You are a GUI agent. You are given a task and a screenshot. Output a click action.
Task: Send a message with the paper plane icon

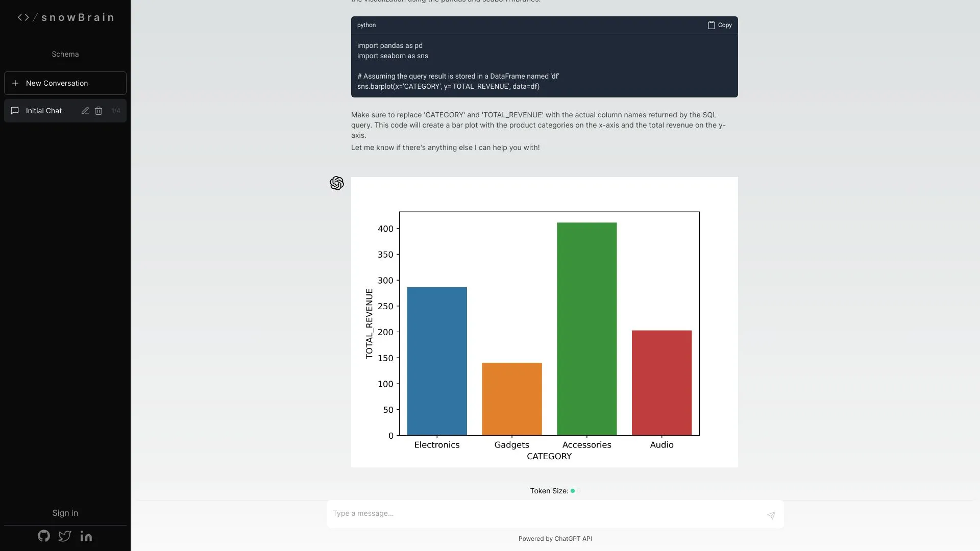pyautogui.click(x=771, y=516)
